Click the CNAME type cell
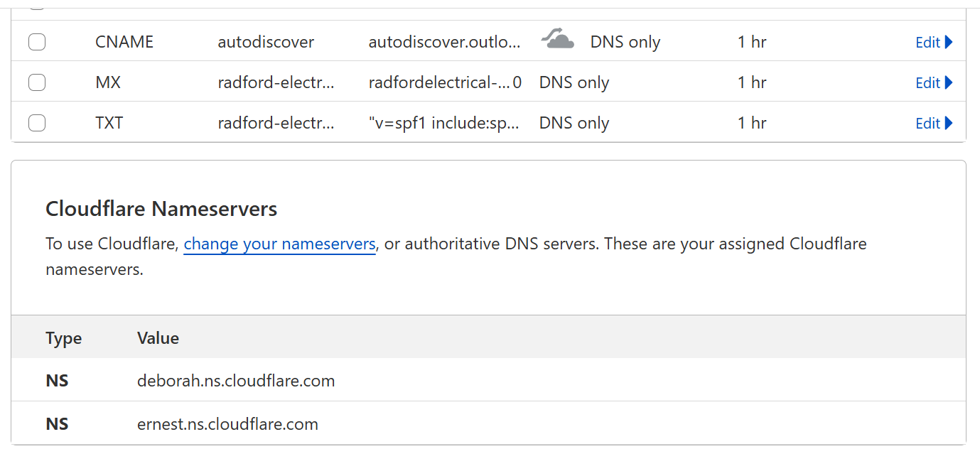Viewport: 980px width, 471px height. tap(124, 42)
